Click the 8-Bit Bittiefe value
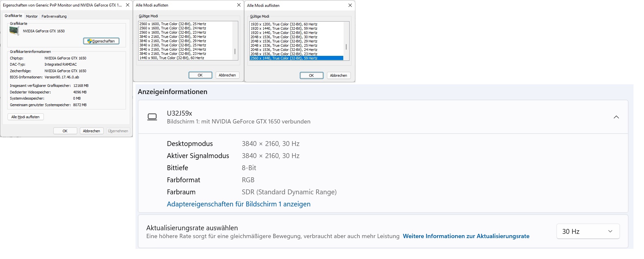644x259 pixels. pyautogui.click(x=249, y=168)
